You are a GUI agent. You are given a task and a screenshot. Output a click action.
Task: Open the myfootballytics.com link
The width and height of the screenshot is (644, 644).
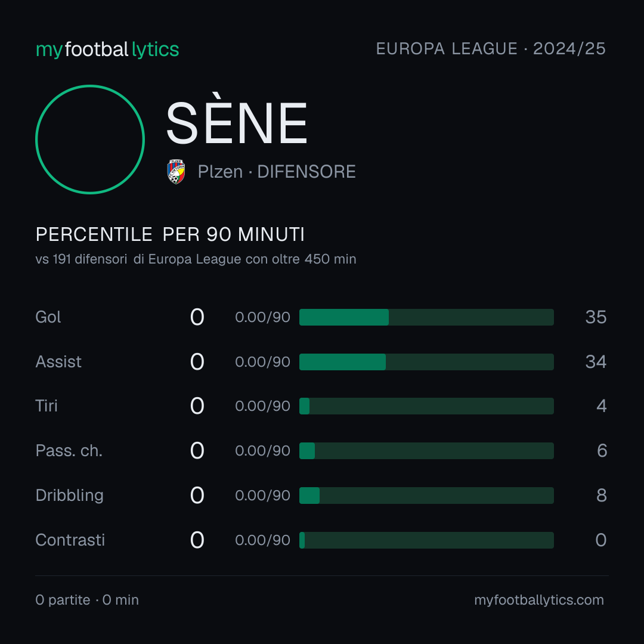[x=539, y=600]
